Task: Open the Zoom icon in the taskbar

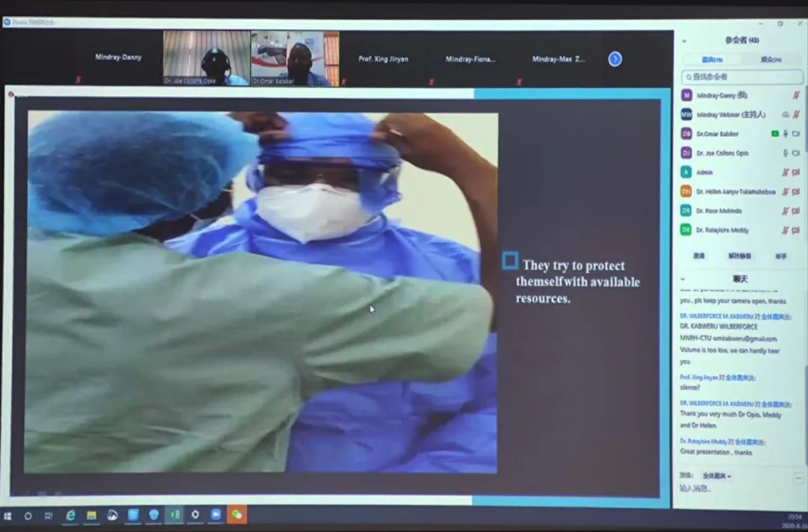Action: pyautogui.click(x=216, y=514)
